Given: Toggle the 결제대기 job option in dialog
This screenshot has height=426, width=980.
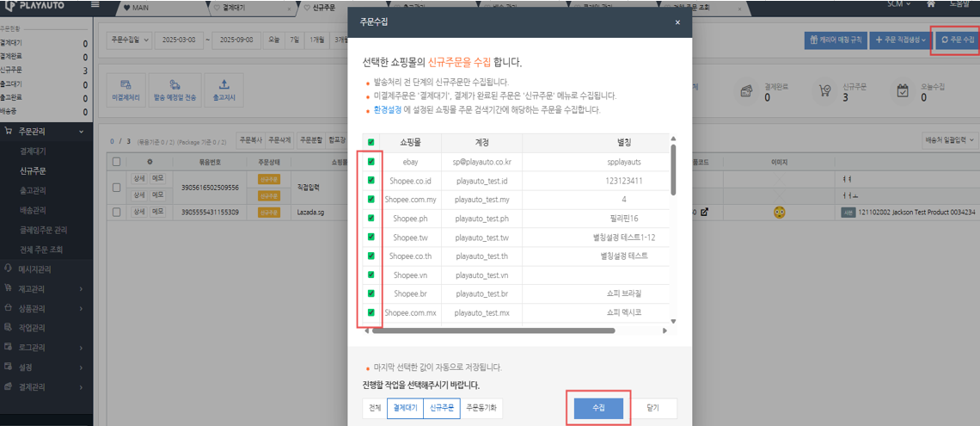Looking at the screenshot, I should click(x=405, y=408).
